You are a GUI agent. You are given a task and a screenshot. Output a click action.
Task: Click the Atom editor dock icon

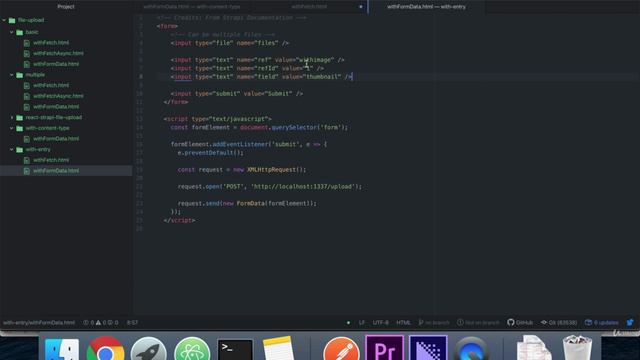point(192,349)
